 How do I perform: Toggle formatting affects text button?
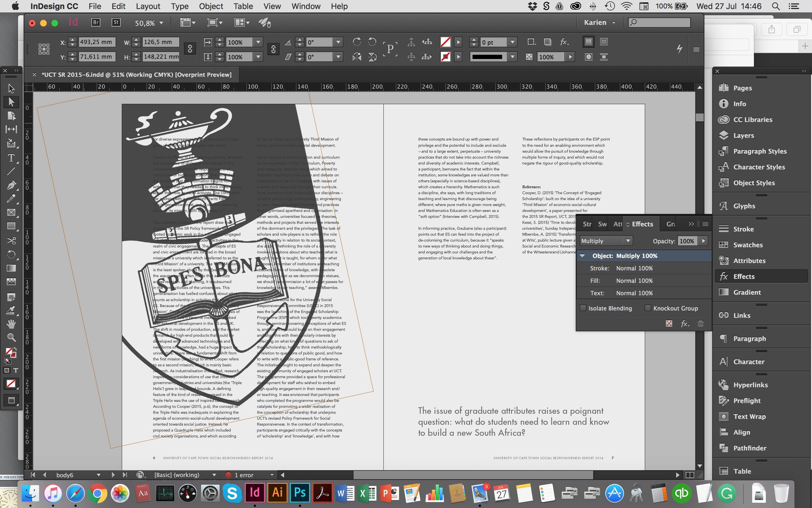(16, 370)
